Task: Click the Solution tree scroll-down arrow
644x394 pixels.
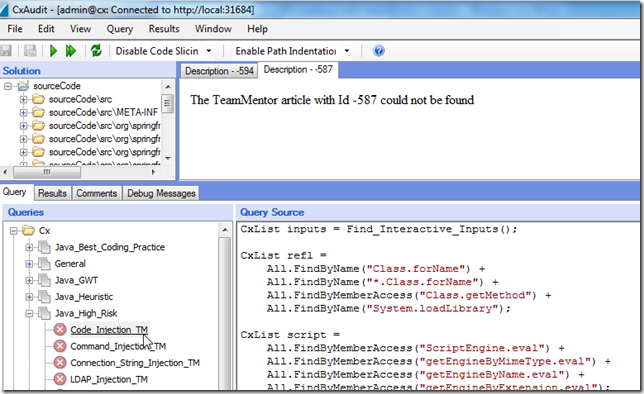Action: pos(168,158)
